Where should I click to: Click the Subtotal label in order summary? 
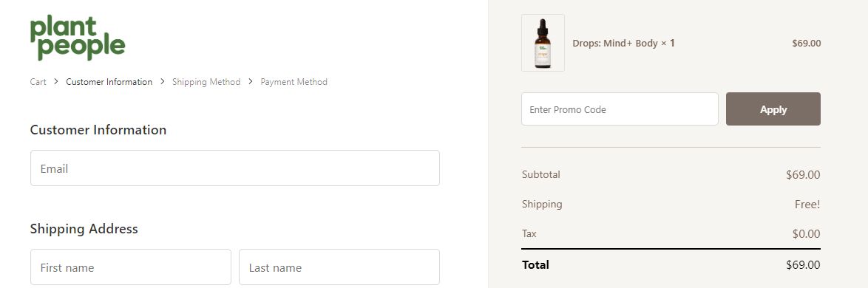pos(541,175)
